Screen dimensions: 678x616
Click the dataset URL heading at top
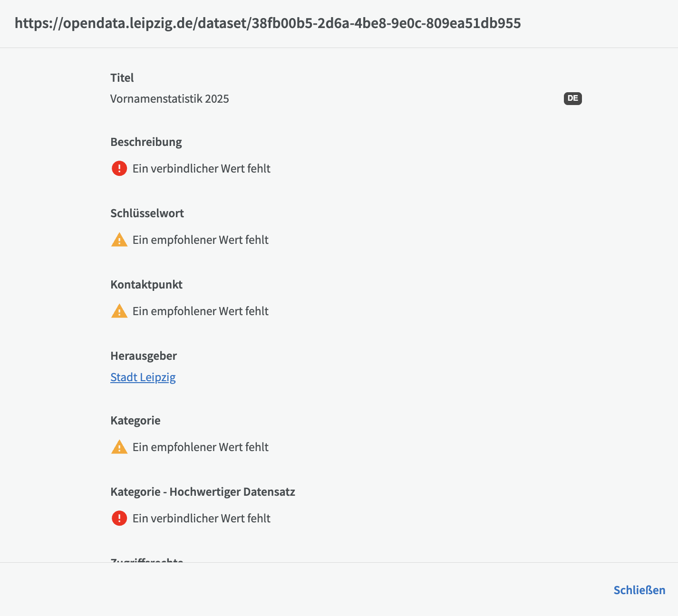pos(268,23)
